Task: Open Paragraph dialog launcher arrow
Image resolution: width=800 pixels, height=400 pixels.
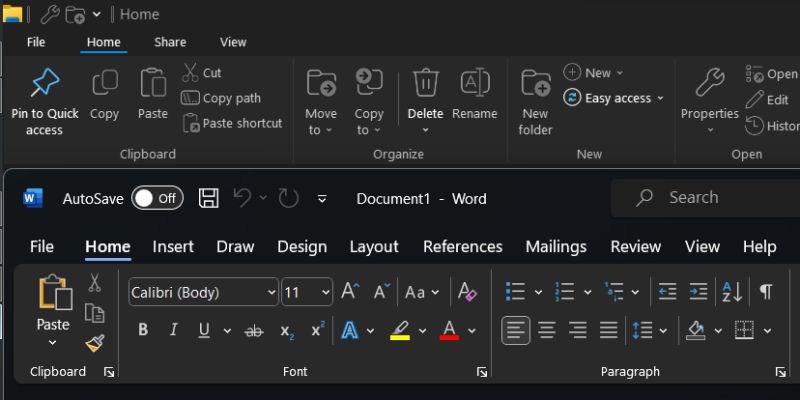Action: point(781,372)
